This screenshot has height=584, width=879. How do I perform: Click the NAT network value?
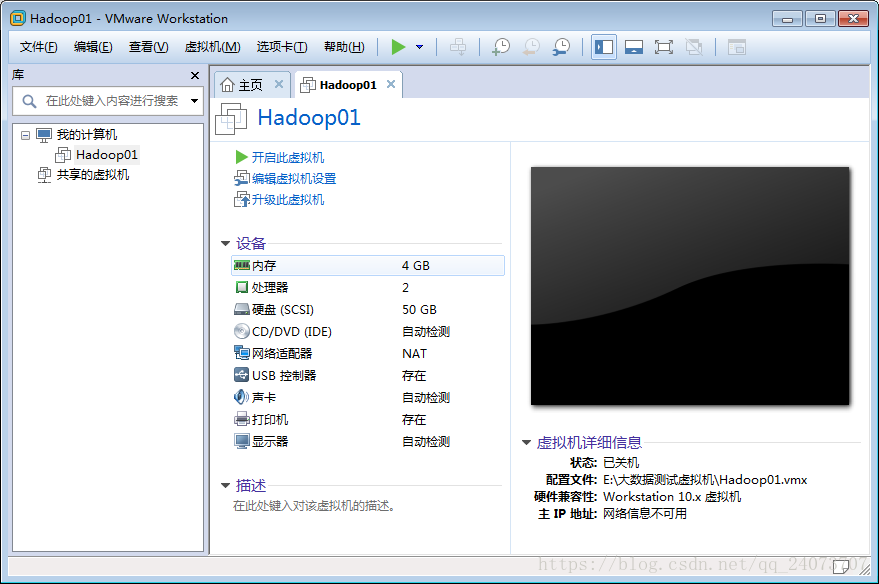coord(414,354)
